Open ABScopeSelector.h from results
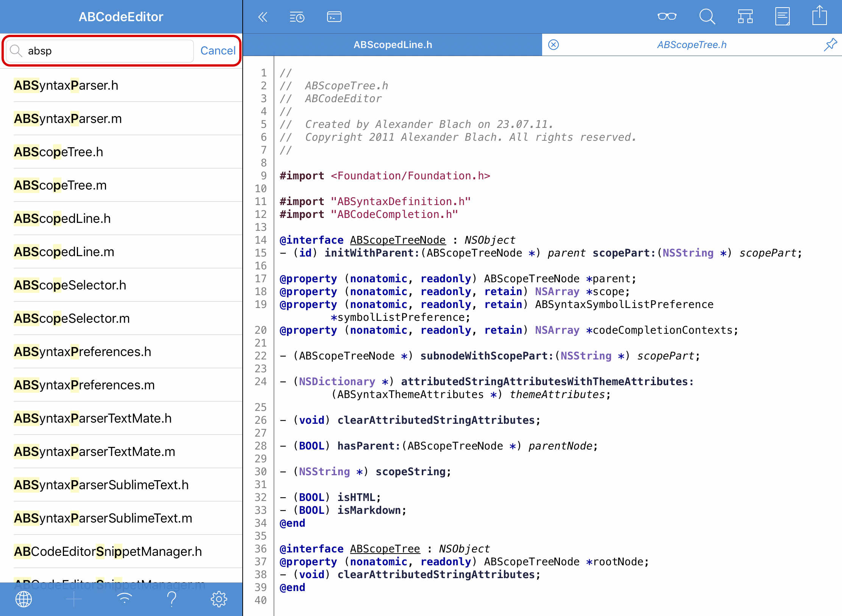 pos(121,285)
